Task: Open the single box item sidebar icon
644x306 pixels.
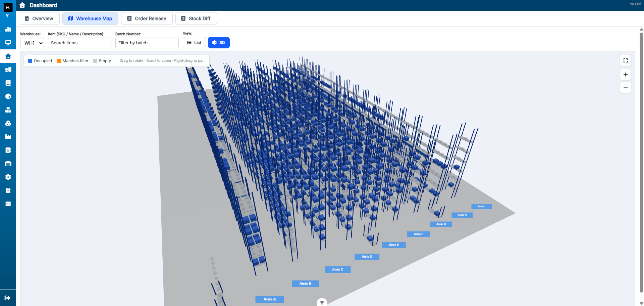Action: point(8,96)
